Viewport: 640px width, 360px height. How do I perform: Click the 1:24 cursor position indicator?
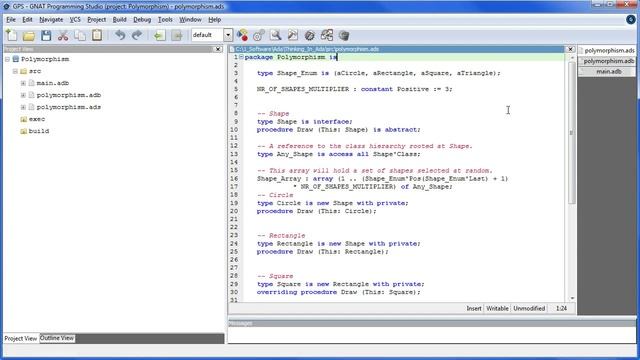click(x=562, y=309)
